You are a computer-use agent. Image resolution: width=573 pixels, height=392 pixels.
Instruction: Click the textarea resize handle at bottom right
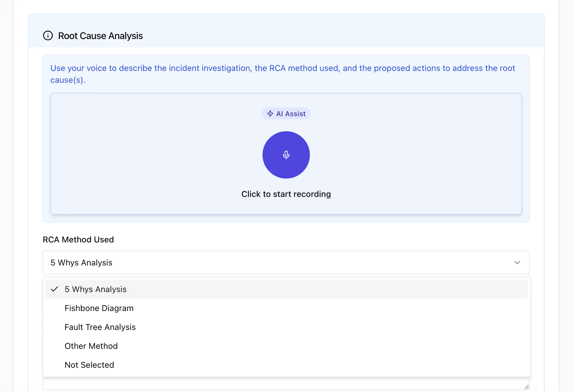pyautogui.click(x=526, y=387)
